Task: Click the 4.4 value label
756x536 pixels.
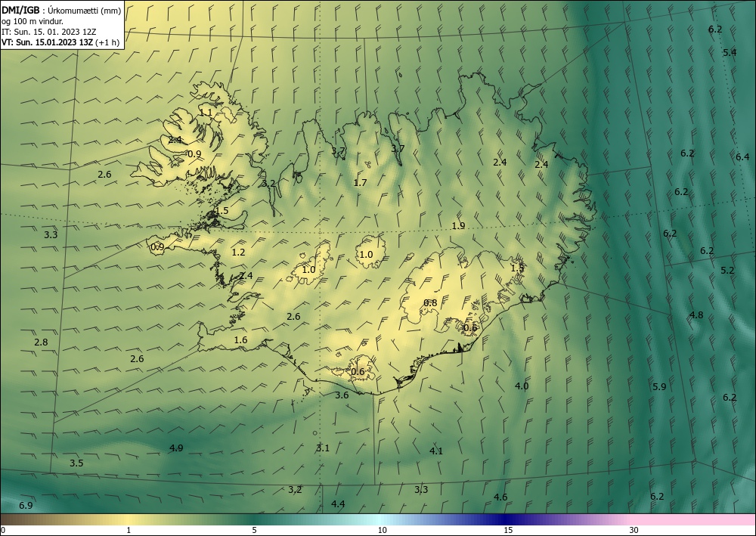Action: click(338, 504)
